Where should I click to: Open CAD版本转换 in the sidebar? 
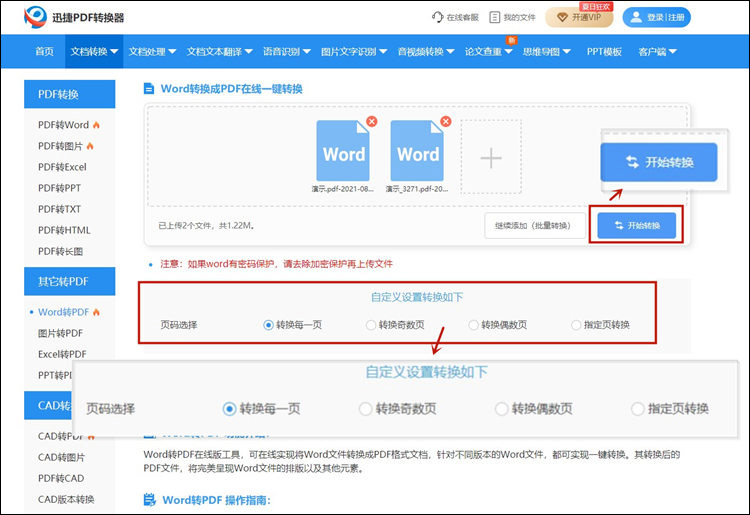click(x=66, y=499)
